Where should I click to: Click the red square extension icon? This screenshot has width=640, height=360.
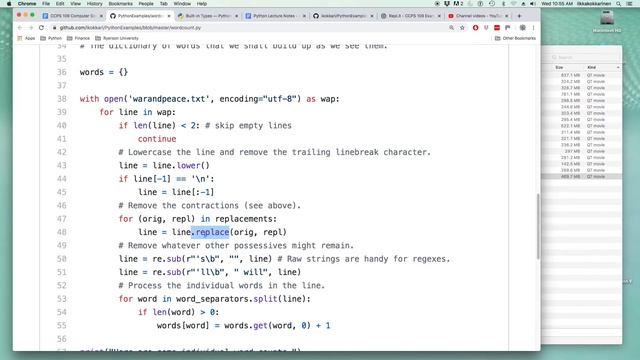(497, 28)
